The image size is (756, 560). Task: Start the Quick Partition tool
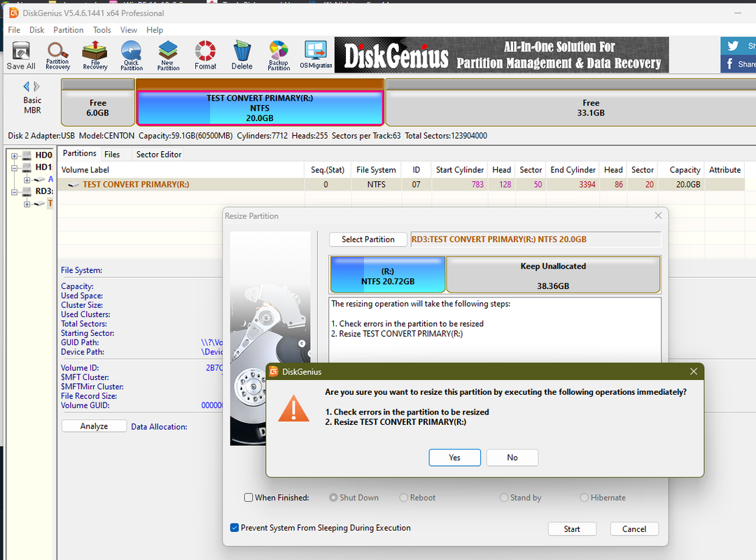pyautogui.click(x=131, y=55)
